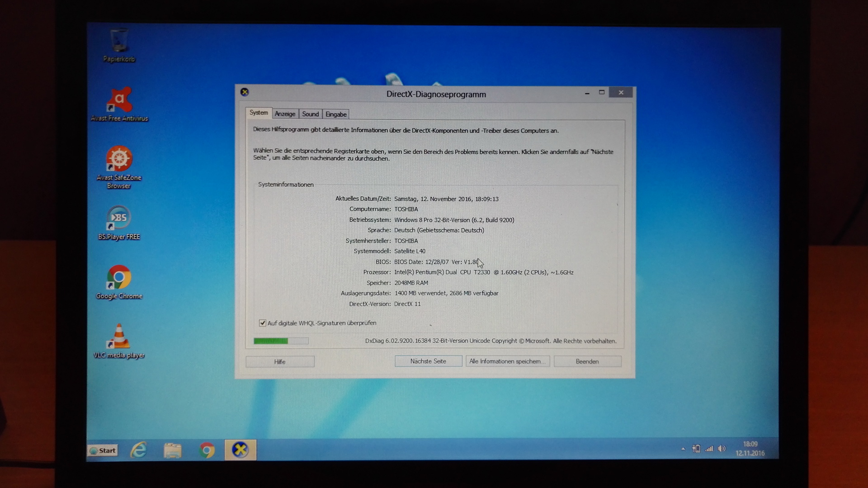Open Google Chrome desktop shortcut

click(x=119, y=278)
